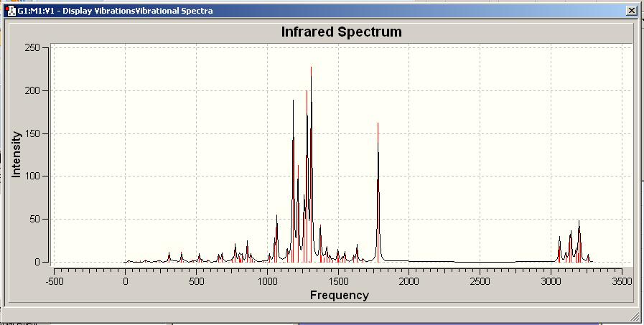The image size is (644, 325).
Task: Click the small peak near 300 frequency
Action: pos(169,258)
